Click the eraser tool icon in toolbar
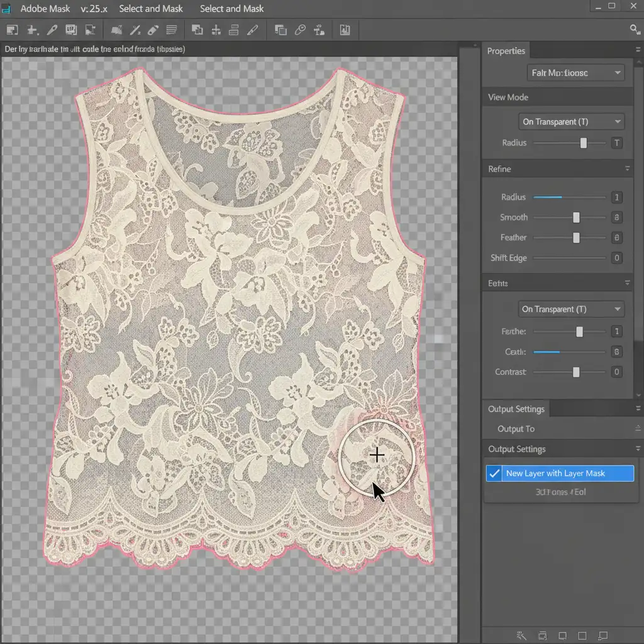The image size is (644, 644). point(153,30)
